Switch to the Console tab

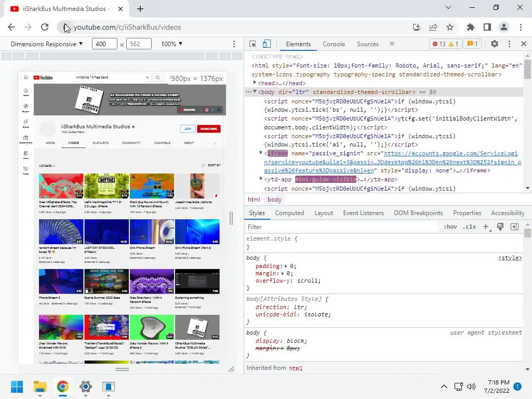coord(334,44)
